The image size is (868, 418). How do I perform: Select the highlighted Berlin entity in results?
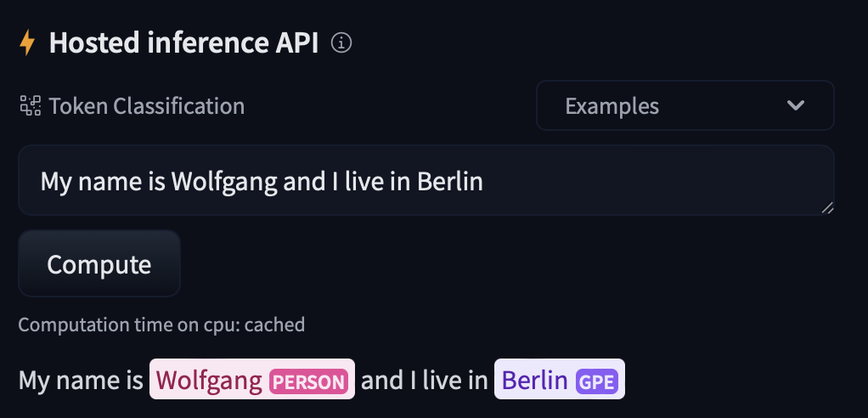pyautogui.click(x=534, y=381)
